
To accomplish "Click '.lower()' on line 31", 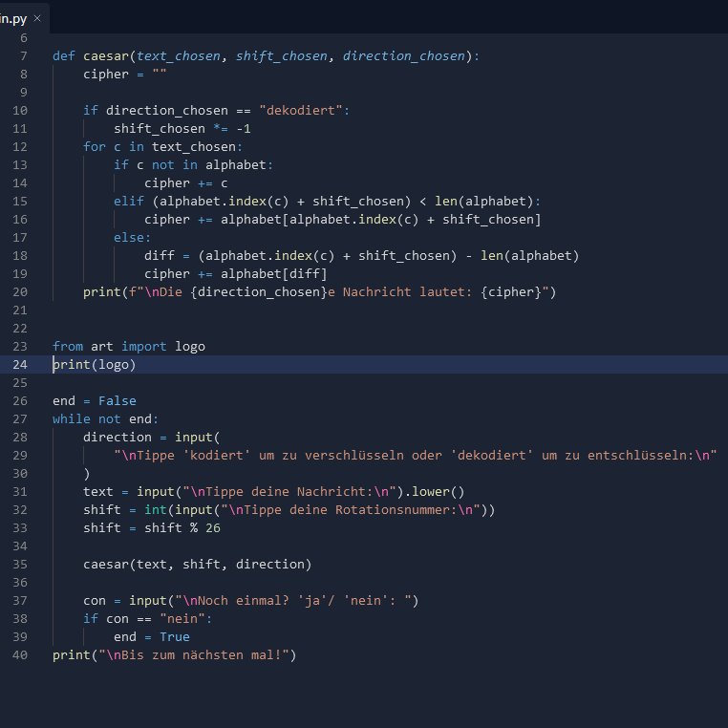I will click(434, 492).
